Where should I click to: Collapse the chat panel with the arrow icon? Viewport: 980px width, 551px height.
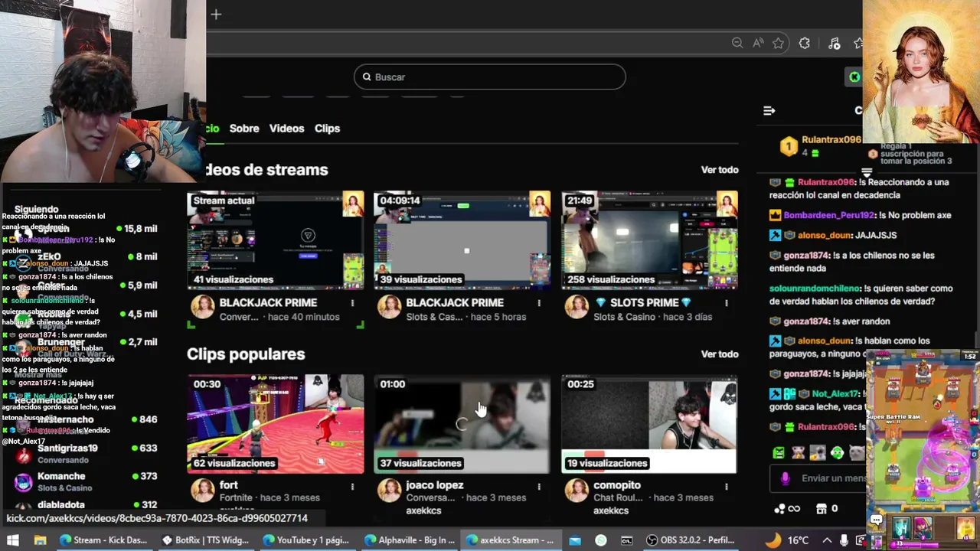click(769, 110)
